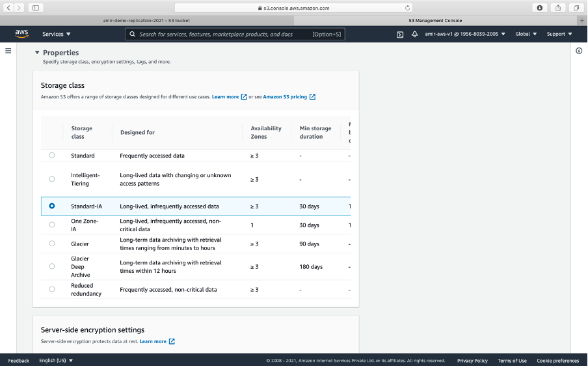Select the Standard storage class radio
Viewport: 588px width, 366px height.
tap(52, 156)
